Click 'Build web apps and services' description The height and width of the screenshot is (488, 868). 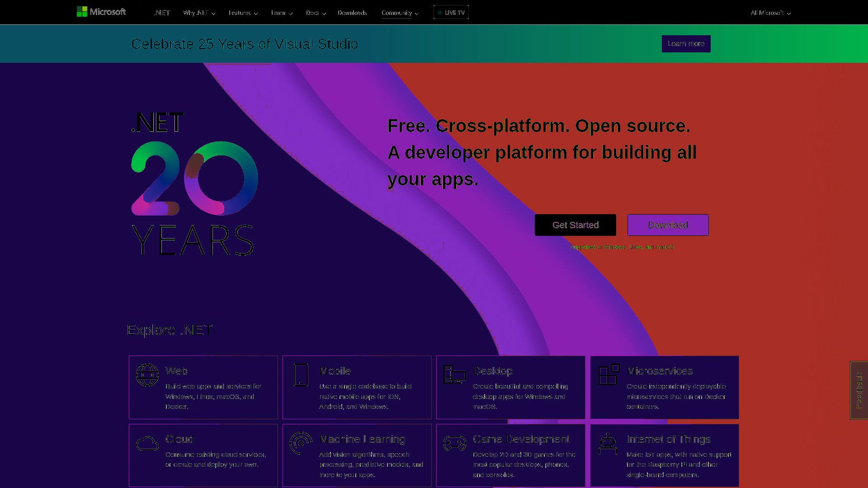click(213, 396)
